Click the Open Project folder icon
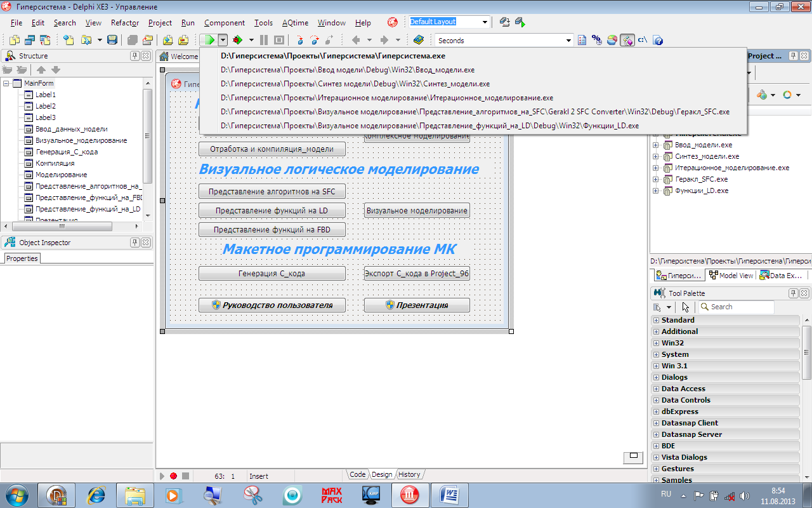The width and height of the screenshot is (812, 508). click(147, 40)
